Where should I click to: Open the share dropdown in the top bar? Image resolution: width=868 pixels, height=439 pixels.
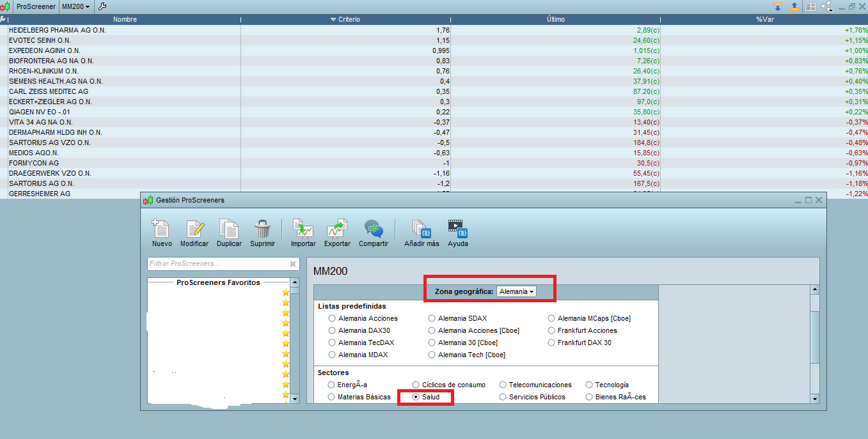(x=828, y=6)
